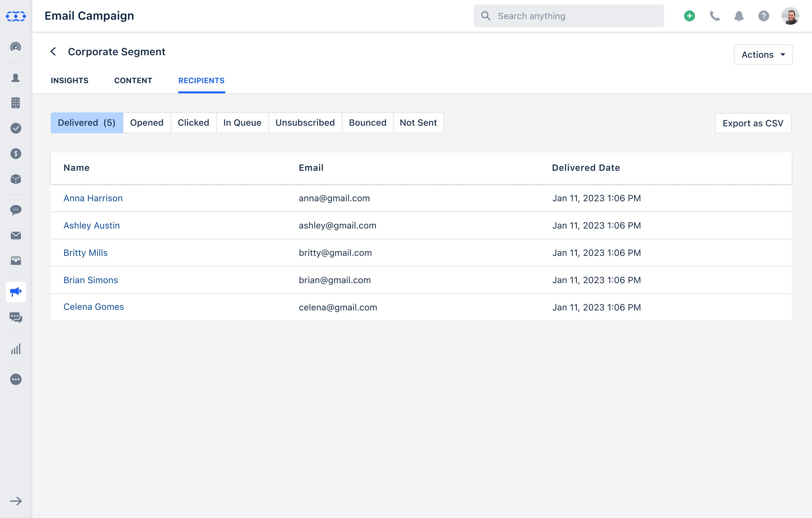Open the dashboard gauge icon in sidebar
Screen dimensions: 812x518
point(16,47)
